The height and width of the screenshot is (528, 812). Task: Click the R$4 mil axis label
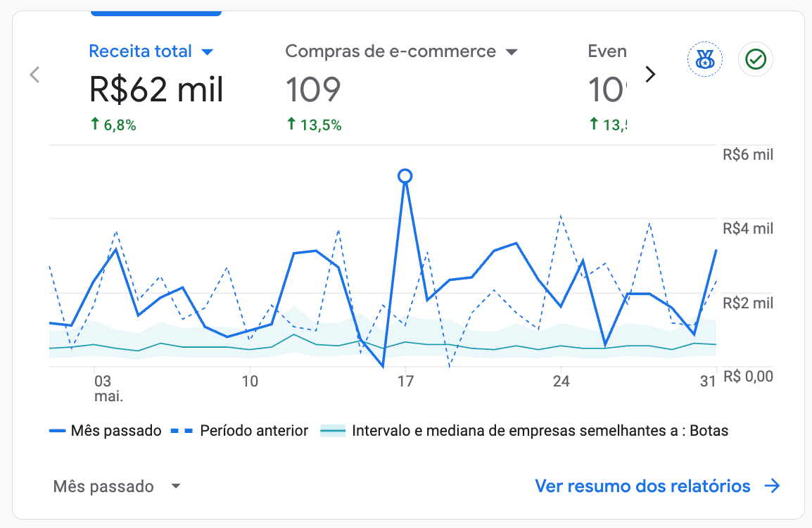click(x=748, y=229)
